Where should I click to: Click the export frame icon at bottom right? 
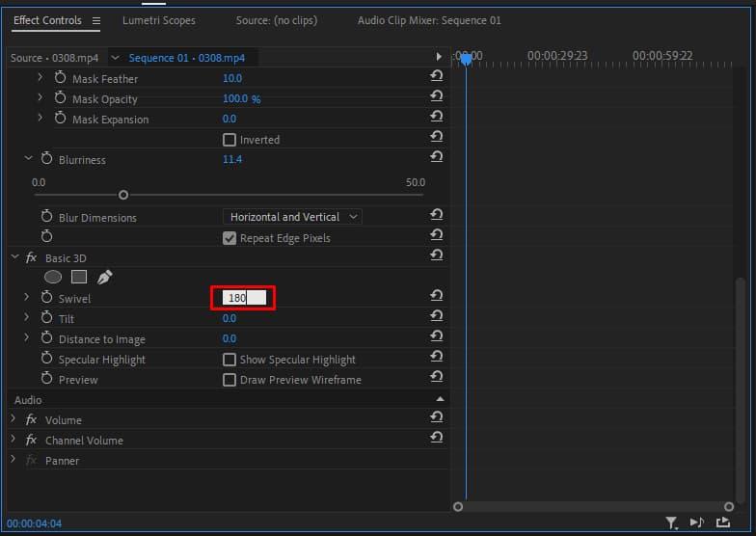tap(723, 523)
